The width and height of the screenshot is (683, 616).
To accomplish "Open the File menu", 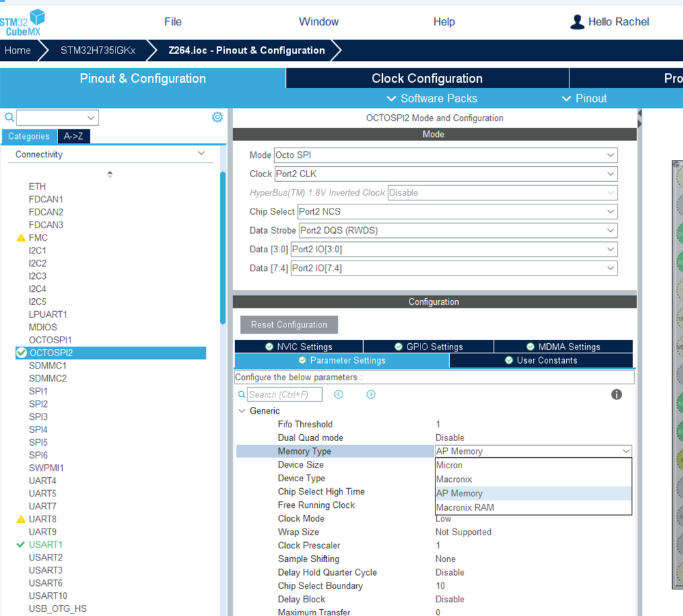I will click(x=173, y=22).
